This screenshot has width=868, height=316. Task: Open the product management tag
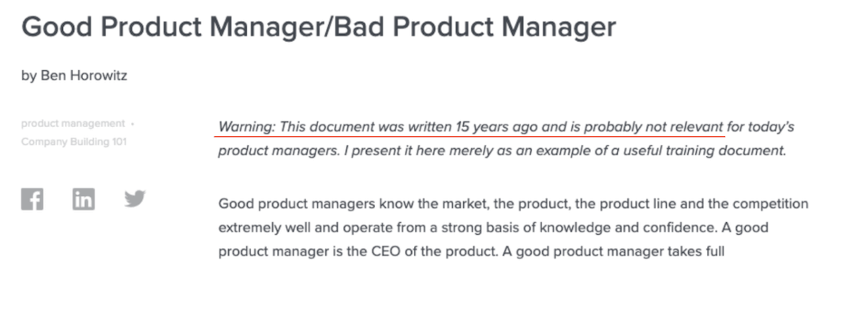[73, 123]
